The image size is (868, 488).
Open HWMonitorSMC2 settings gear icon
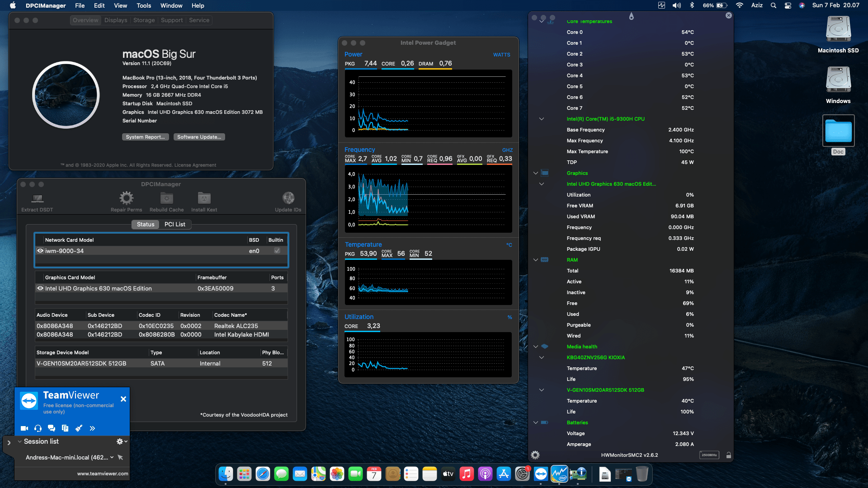535,455
